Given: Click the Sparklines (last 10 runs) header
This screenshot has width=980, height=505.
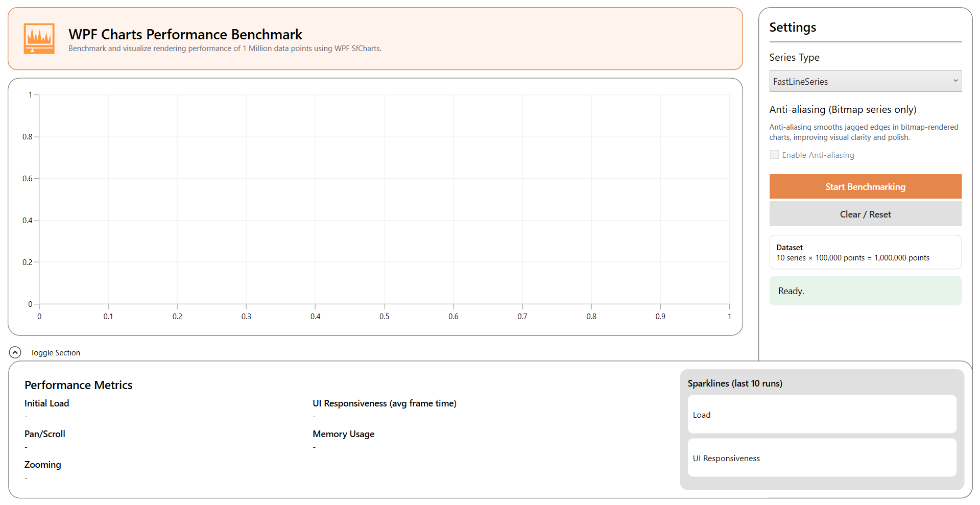Looking at the screenshot, I should coord(735,383).
